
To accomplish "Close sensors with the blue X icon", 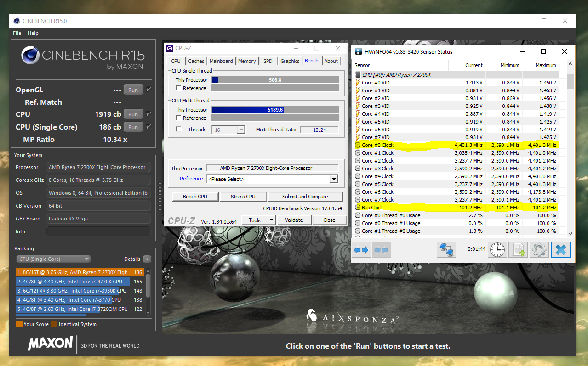I will [x=561, y=250].
